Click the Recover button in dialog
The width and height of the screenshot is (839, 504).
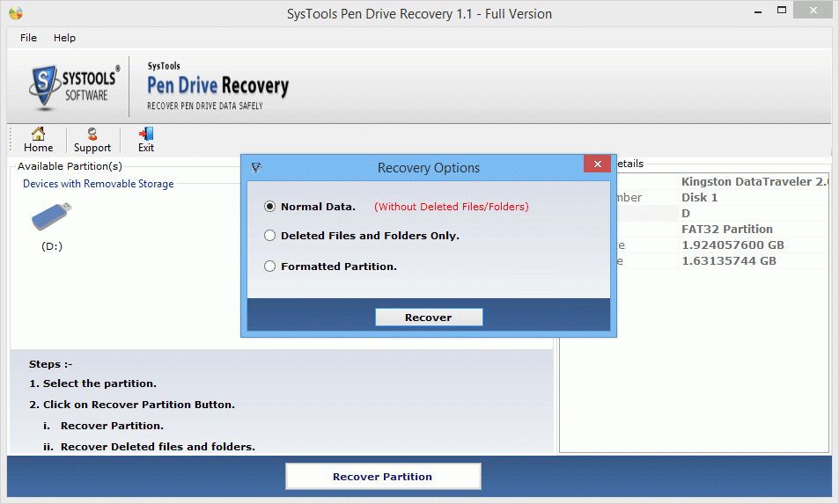[x=429, y=317]
